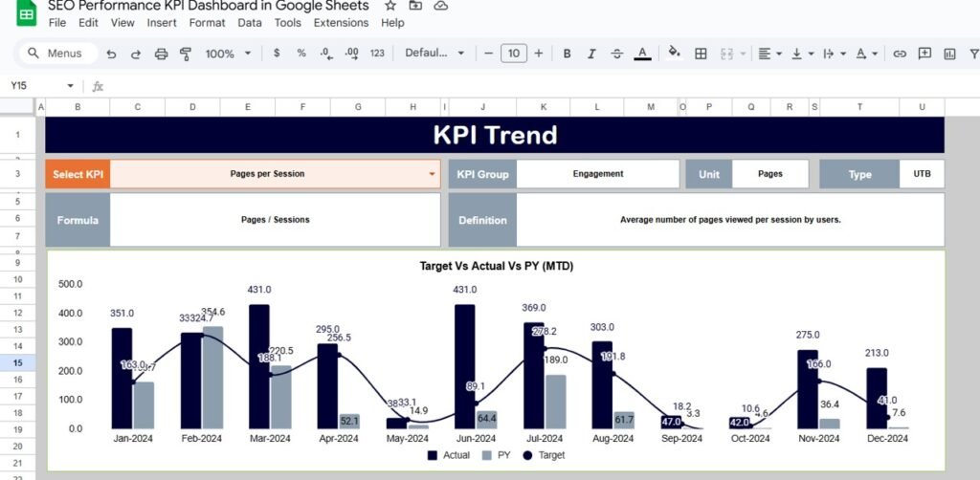Increase font size with plus button
The image size is (980, 480).
[539, 54]
